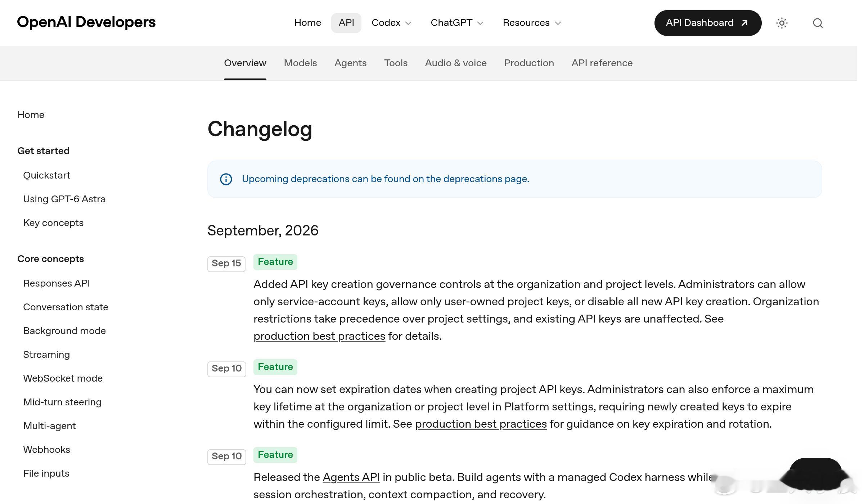Open Conversation state sidebar item
The width and height of the screenshot is (864, 504).
(66, 307)
